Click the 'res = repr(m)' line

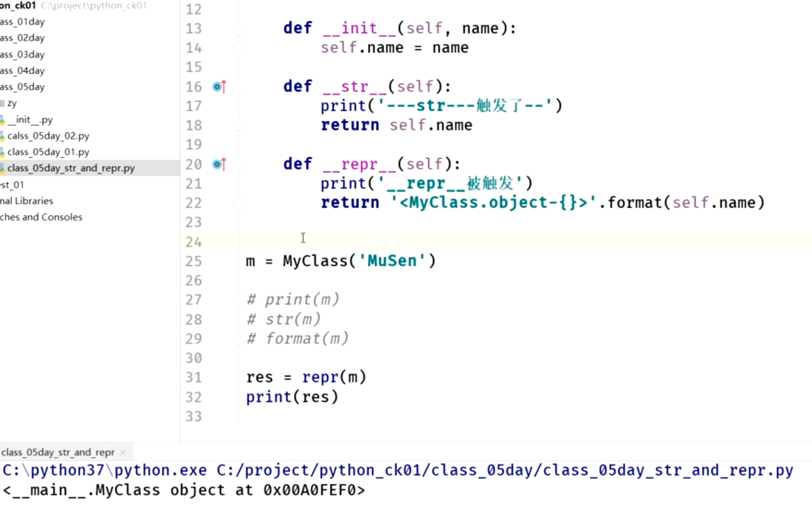click(307, 378)
